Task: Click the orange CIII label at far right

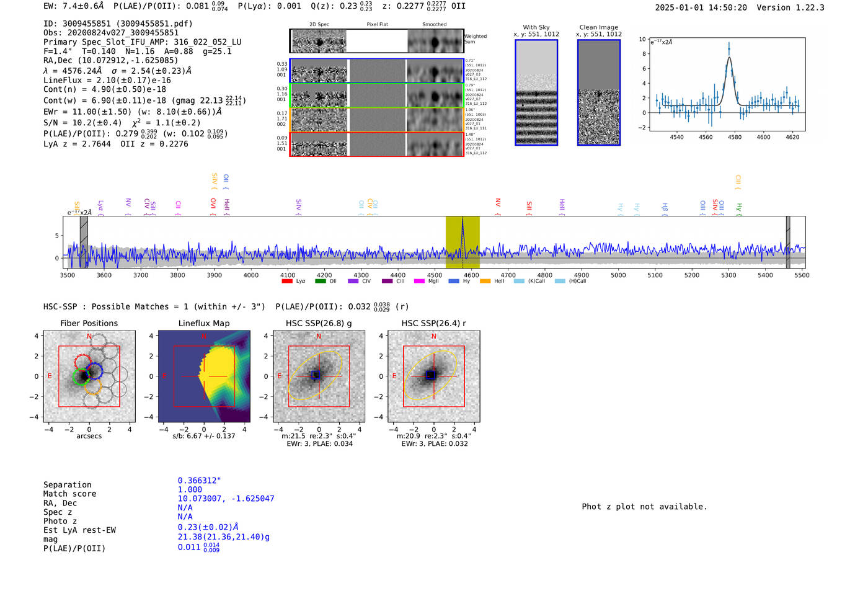Action: tap(738, 181)
